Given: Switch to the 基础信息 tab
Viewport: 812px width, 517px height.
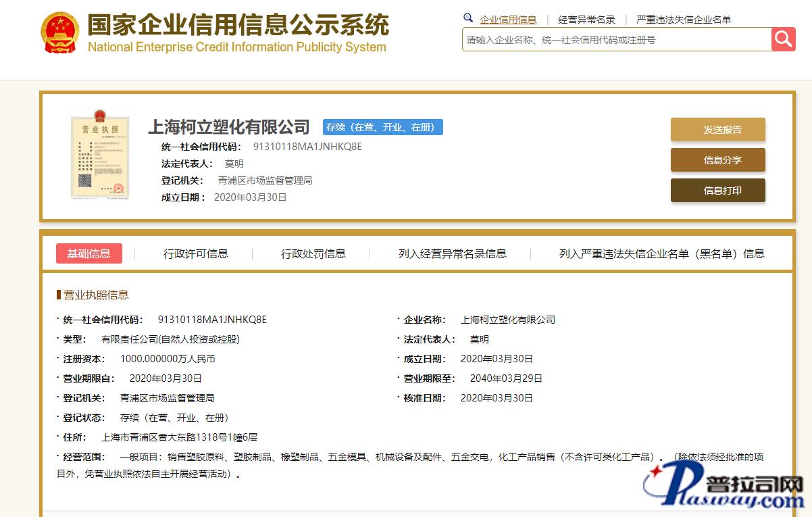Looking at the screenshot, I should point(88,253).
